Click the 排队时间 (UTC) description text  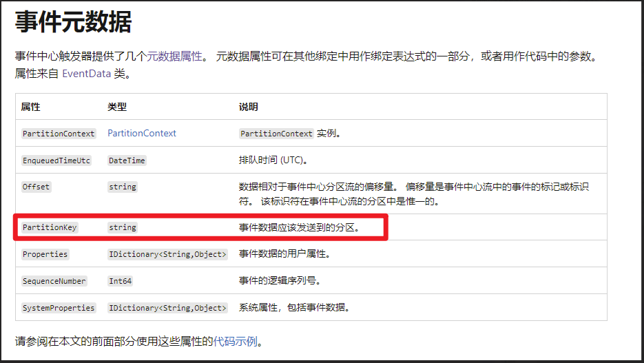273,160
